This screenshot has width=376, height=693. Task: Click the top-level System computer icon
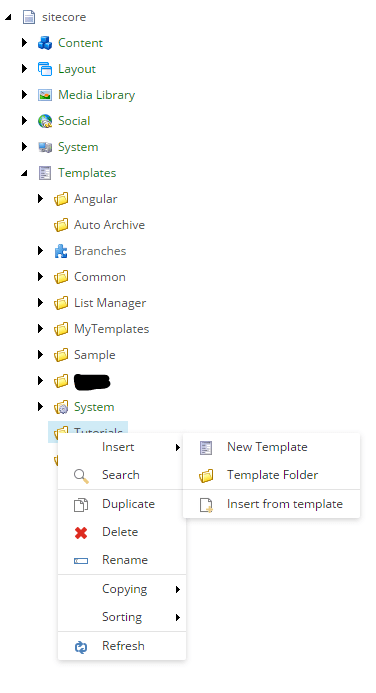(45, 147)
